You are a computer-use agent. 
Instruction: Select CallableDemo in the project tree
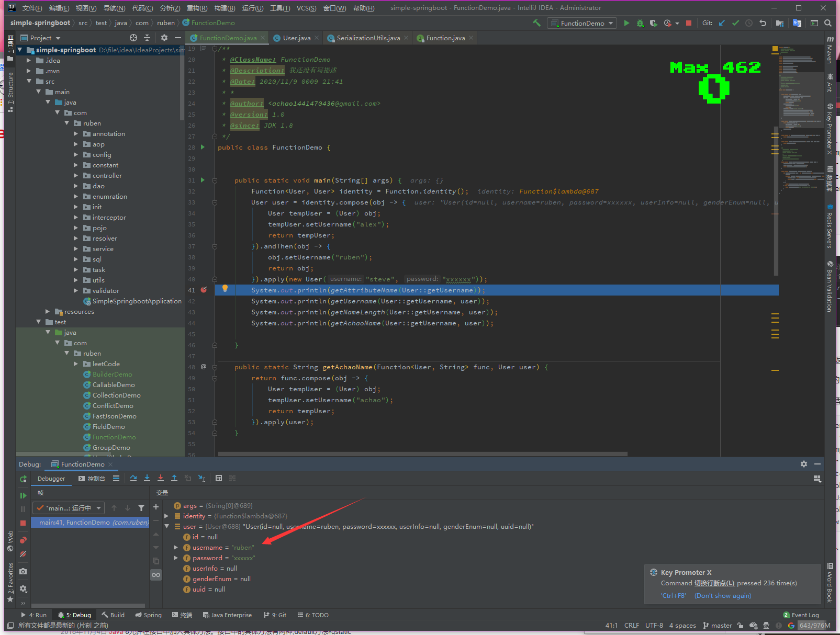point(114,384)
